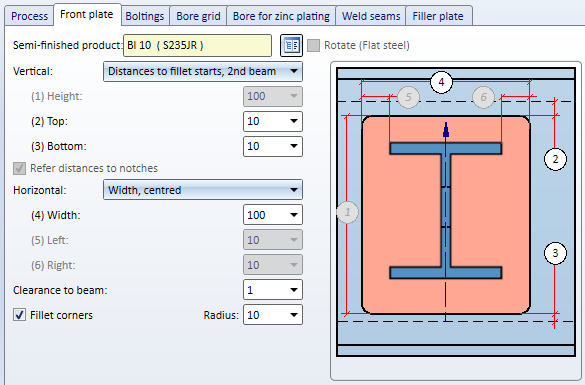Open the Horizontal Width, centred dropdown
The image size is (585, 385).
203,190
